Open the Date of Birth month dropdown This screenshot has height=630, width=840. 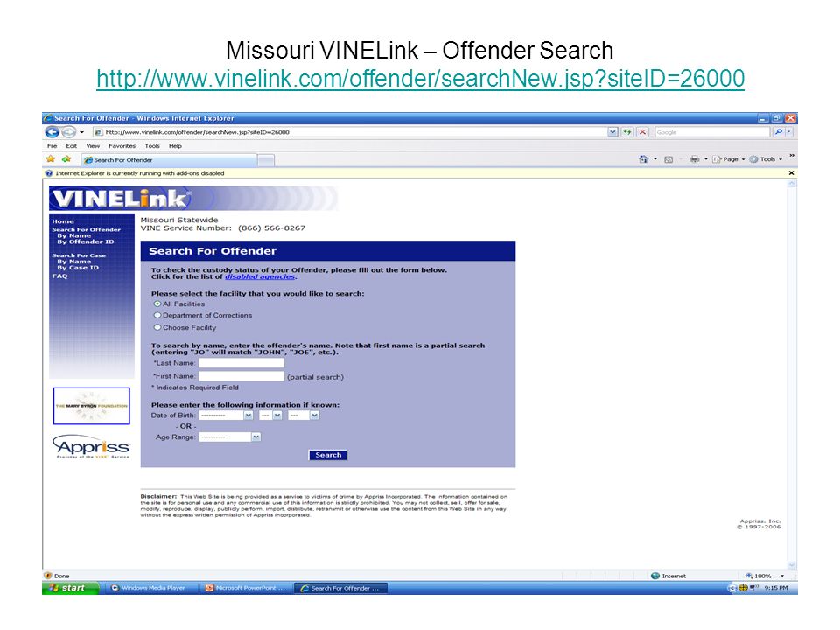pos(226,415)
